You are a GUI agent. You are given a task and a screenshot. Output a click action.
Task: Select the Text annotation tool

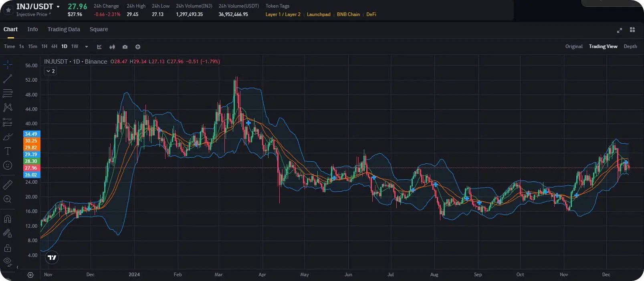tap(8, 151)
